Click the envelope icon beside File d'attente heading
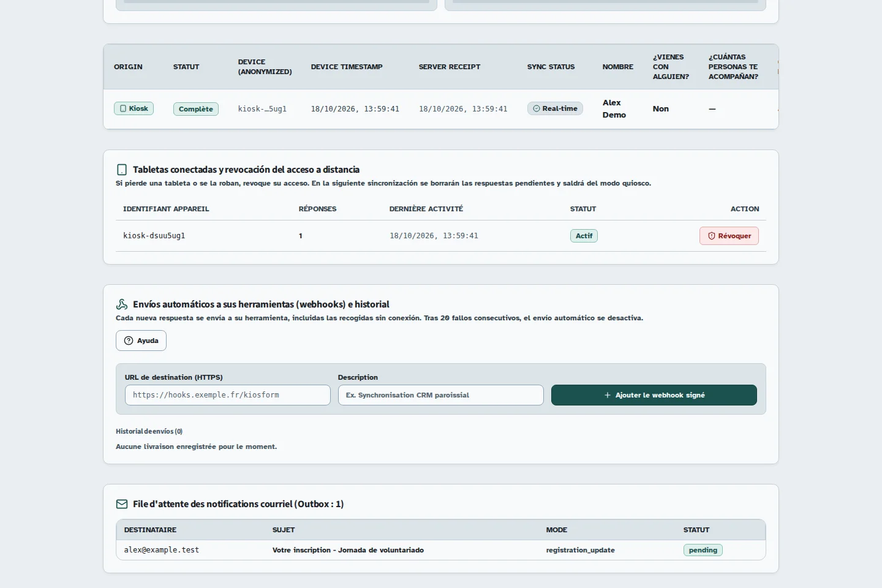This screenshot has width=882, height=588. (x=122, y=504)
